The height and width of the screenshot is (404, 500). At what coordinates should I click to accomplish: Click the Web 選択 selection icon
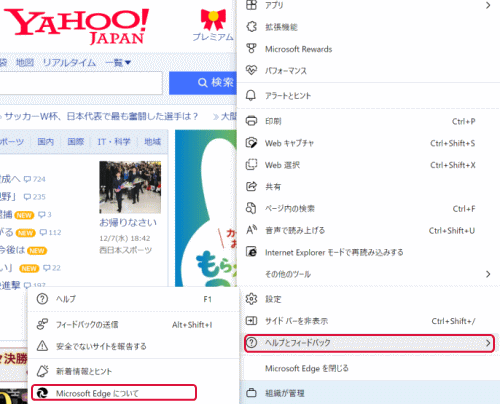click(x=251, y=165)
